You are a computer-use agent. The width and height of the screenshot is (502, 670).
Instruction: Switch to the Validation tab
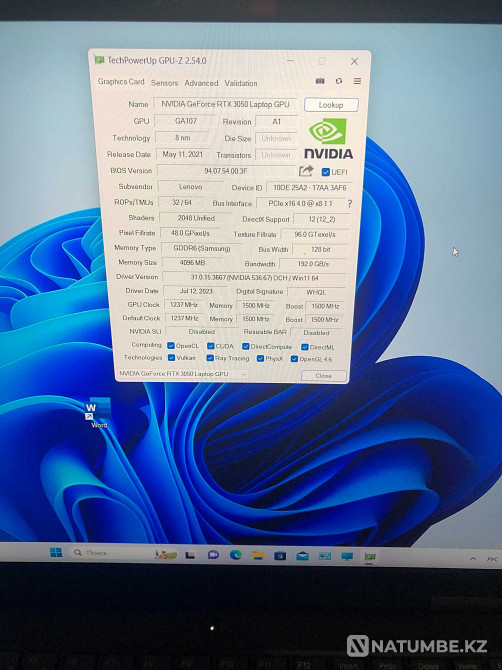pos(241,83)
